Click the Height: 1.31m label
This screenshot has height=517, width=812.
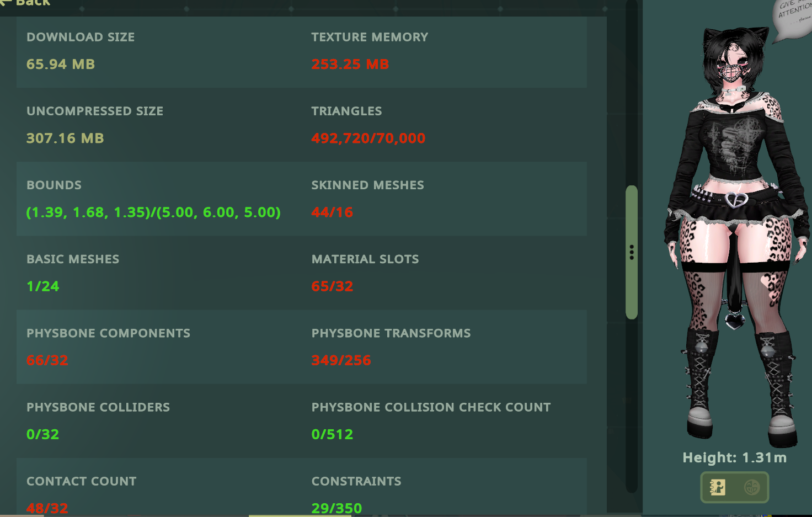[735, 458]
